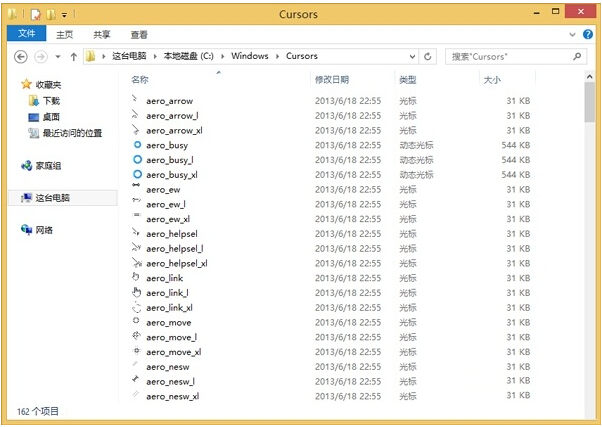Image resolution: width=602 pixels, height=427 pixels.
Task: Select 网络 (Network) in navigation pane
Action: [x=44, y=230]
